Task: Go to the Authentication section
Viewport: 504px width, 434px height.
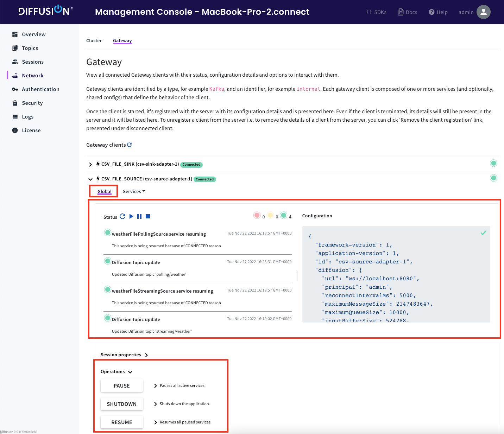Action: click(x=40, y=89)
